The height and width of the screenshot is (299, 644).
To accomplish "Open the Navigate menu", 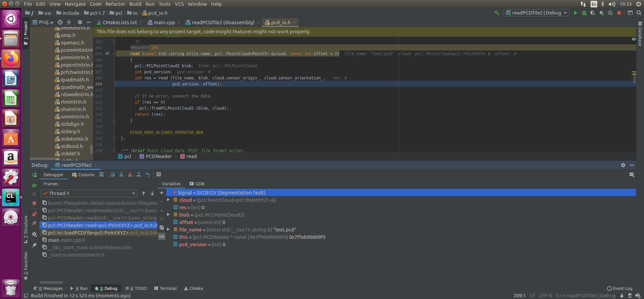I will (75, 4).
